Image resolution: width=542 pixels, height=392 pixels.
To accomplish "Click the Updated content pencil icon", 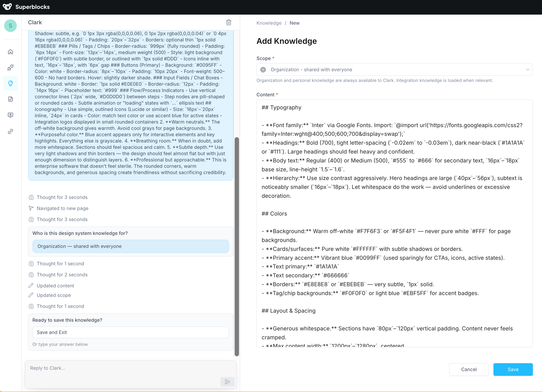I will [31, 285].
